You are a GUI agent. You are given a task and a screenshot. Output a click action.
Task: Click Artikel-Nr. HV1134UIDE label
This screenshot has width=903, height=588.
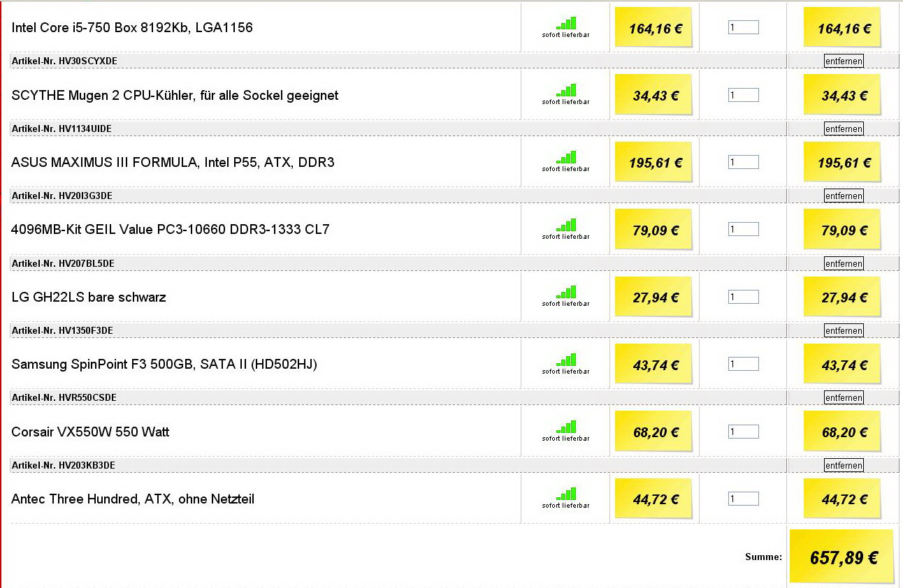(x=62, y=128)
